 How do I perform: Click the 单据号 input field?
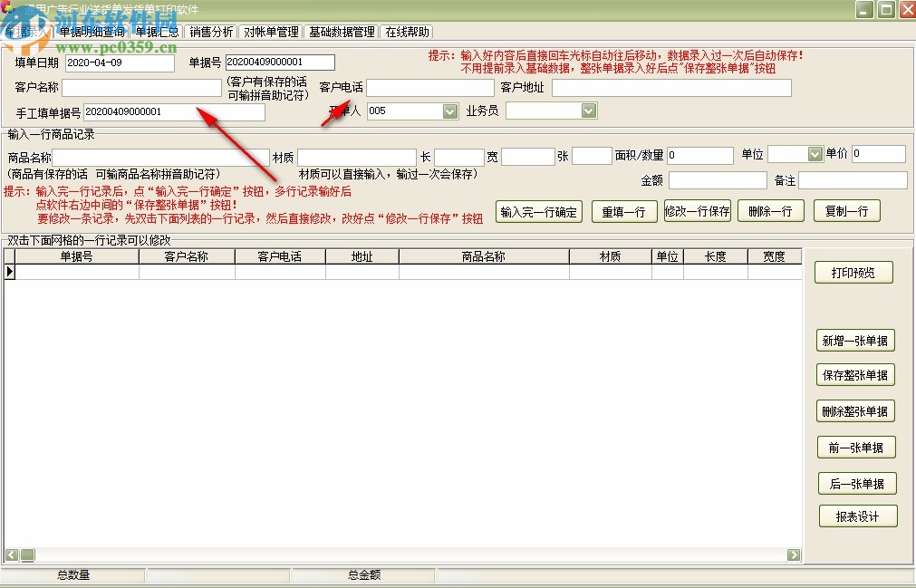[280, 62]
